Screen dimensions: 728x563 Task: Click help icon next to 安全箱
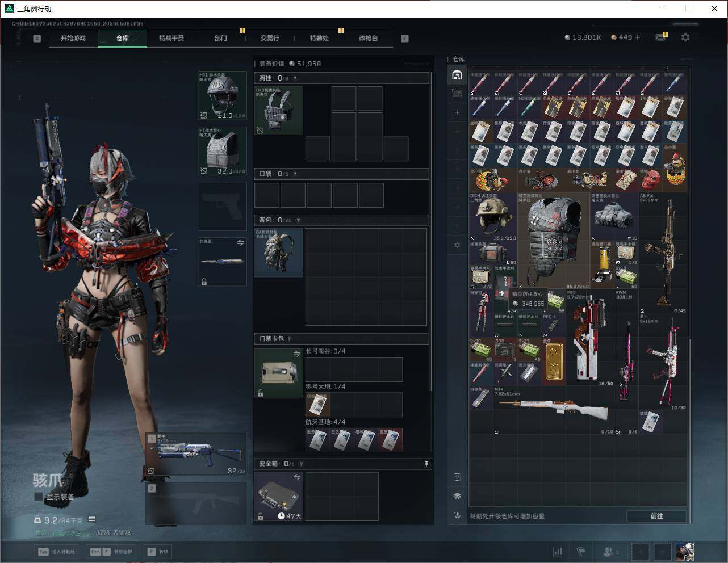302,464
